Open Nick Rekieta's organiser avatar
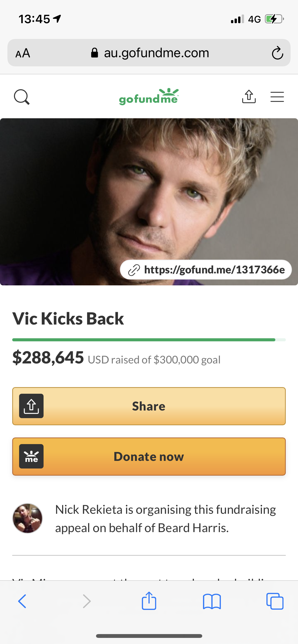Image resolution: width=298 pixels, height=644 pixels. pyautogui.click(x=28, y=518)
